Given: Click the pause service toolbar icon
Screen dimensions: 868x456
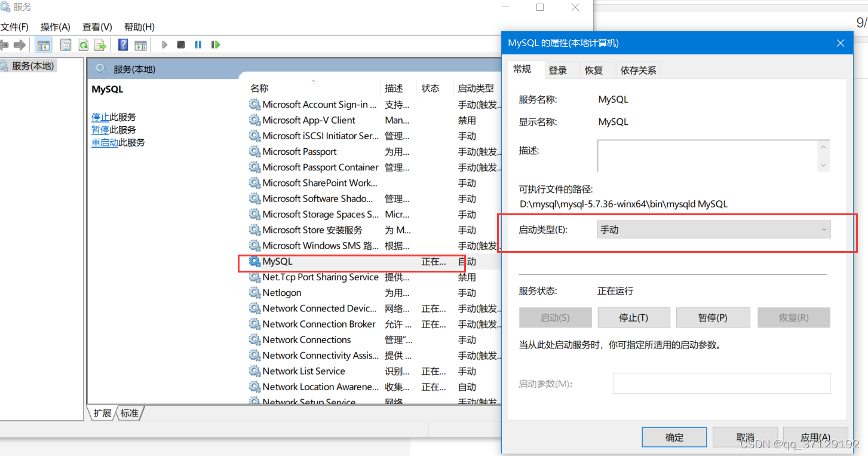Looking at the screenshot, I should [198, 45].
